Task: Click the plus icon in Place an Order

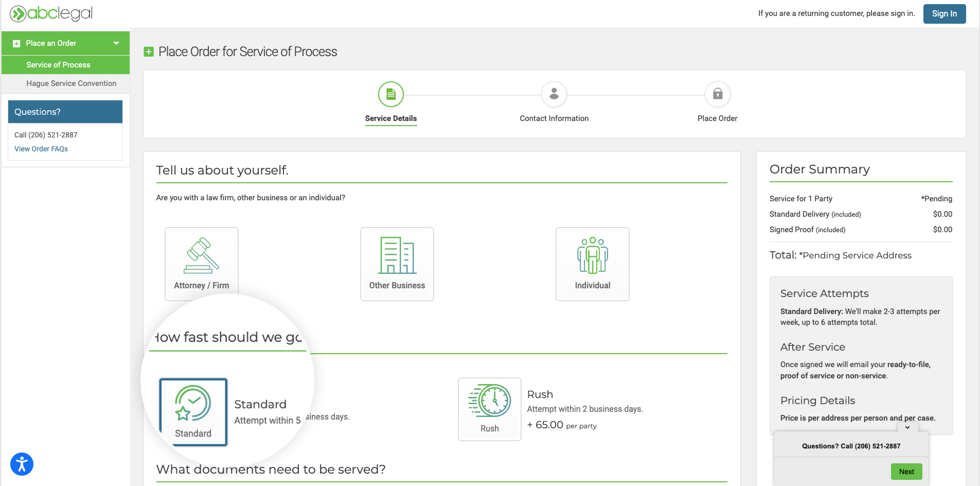Action: [x=16, y=44]
